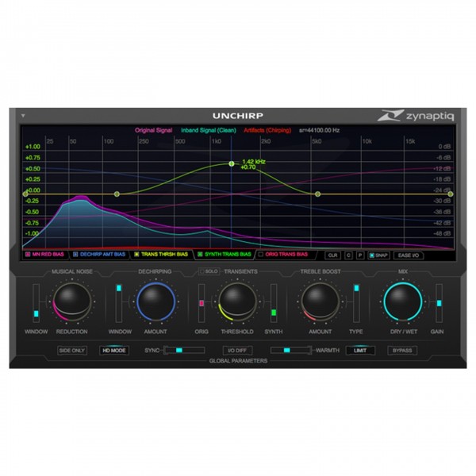The width and height of the screenshot is (476, 476).
Task: Click the Transients ORIG slider handle
Action: coord(202,303)
